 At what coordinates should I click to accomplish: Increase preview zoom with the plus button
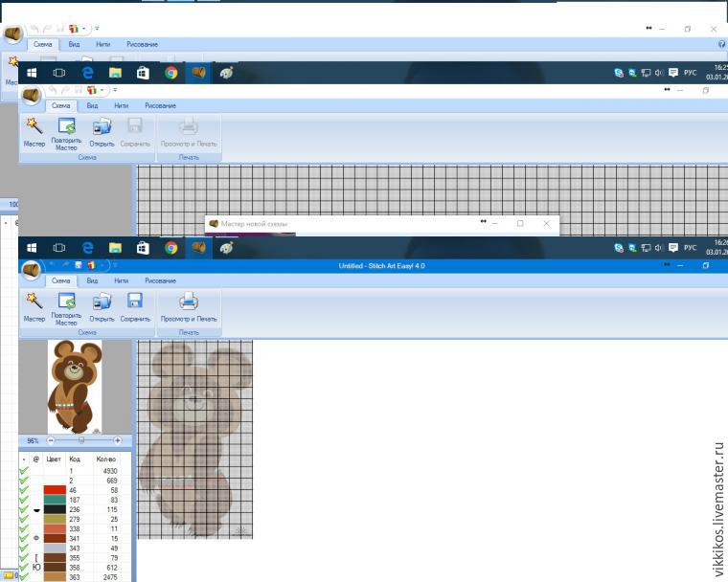118,440
